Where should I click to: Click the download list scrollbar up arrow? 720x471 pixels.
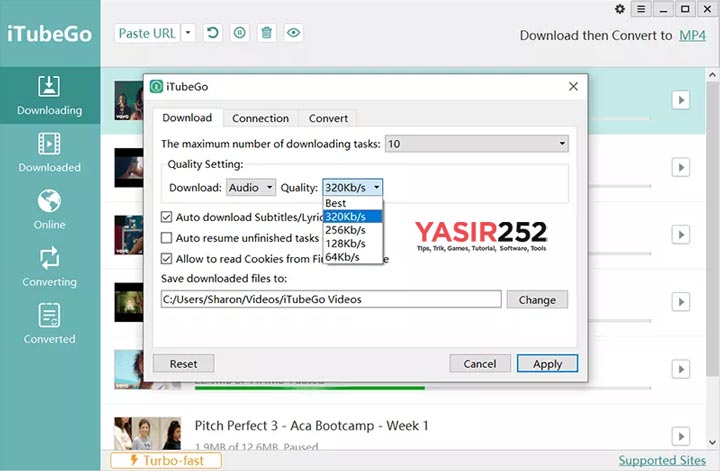tap(712, 74)
